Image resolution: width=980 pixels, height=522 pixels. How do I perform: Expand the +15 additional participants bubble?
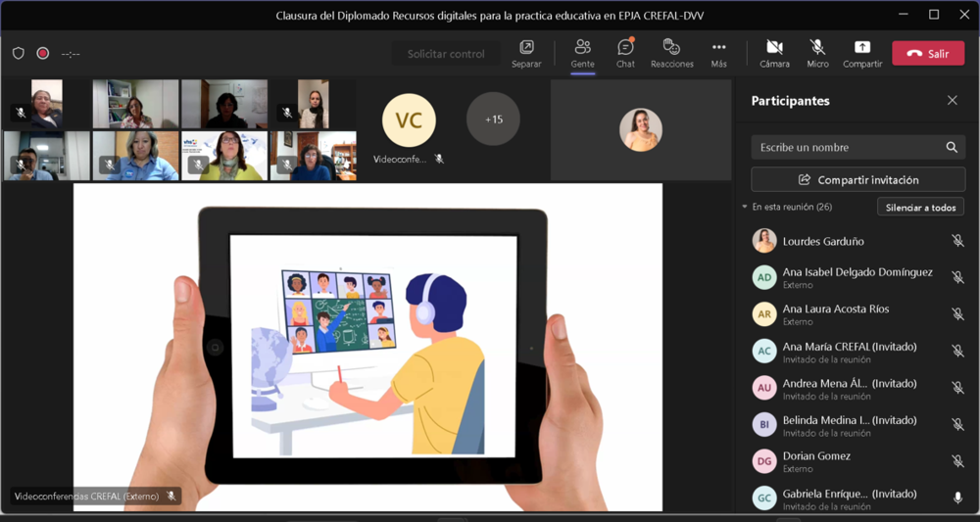(x=493, y=119)
